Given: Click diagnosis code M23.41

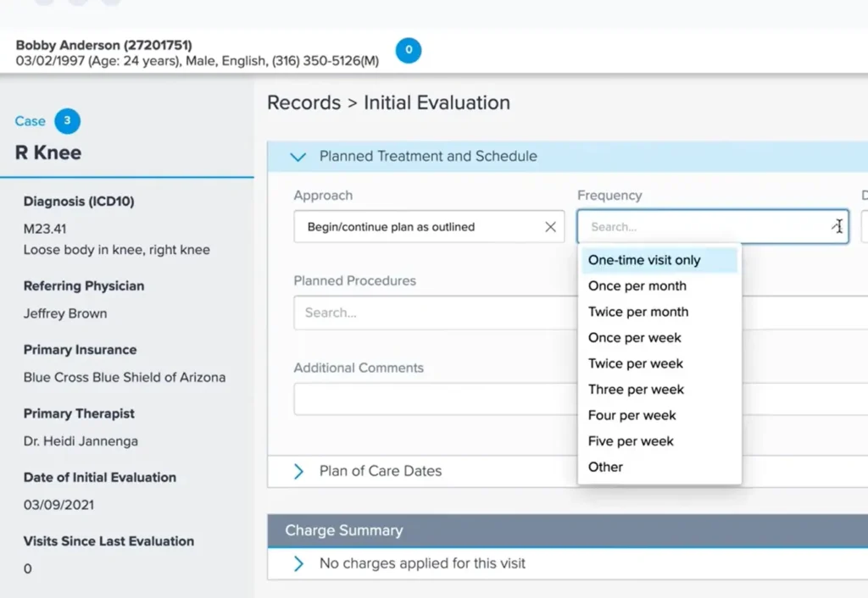Looking at the screenshot, I should [x=45, y=229].
